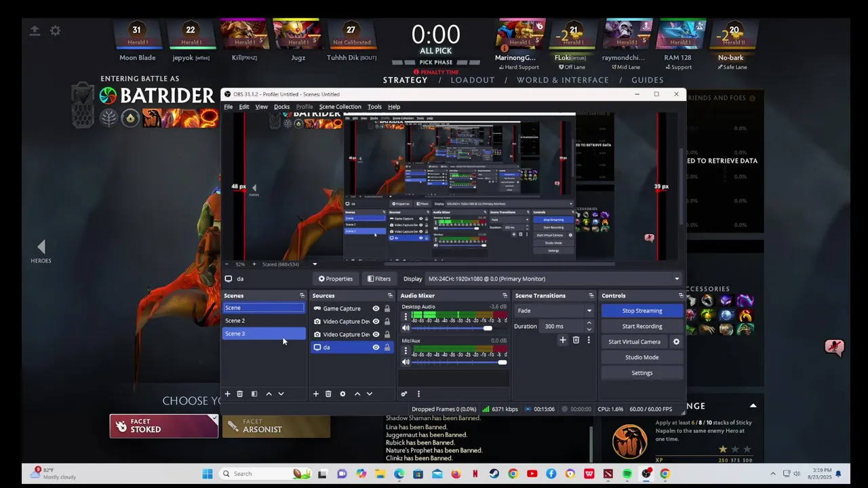This screenshot has width=868, height=488.
Task: Move scene up arrow in Scenes dock
Action: click(269, 394)
